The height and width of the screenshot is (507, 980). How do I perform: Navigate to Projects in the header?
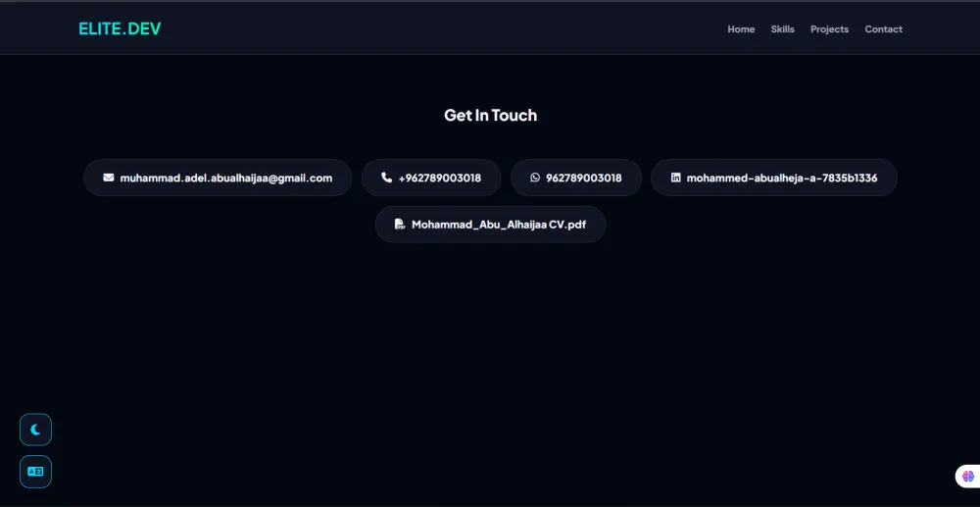(x=829, y=29)
